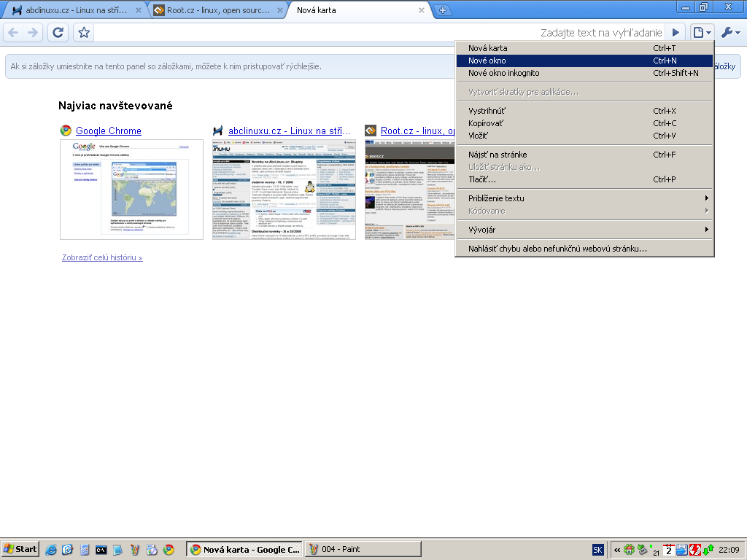
Task: Click the green house tray icon
Action: click(x=630, y=550)
